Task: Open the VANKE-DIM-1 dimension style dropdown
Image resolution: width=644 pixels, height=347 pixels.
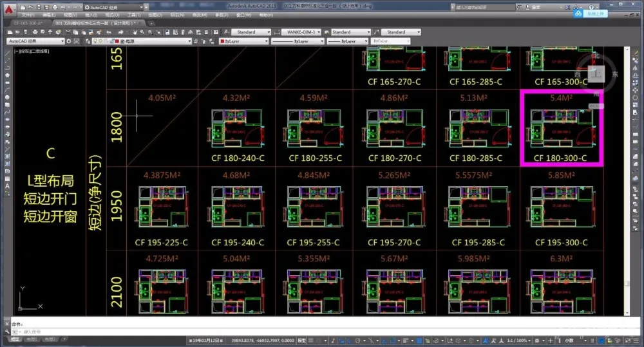Action: pyautogui.click(x=301, y=32)
